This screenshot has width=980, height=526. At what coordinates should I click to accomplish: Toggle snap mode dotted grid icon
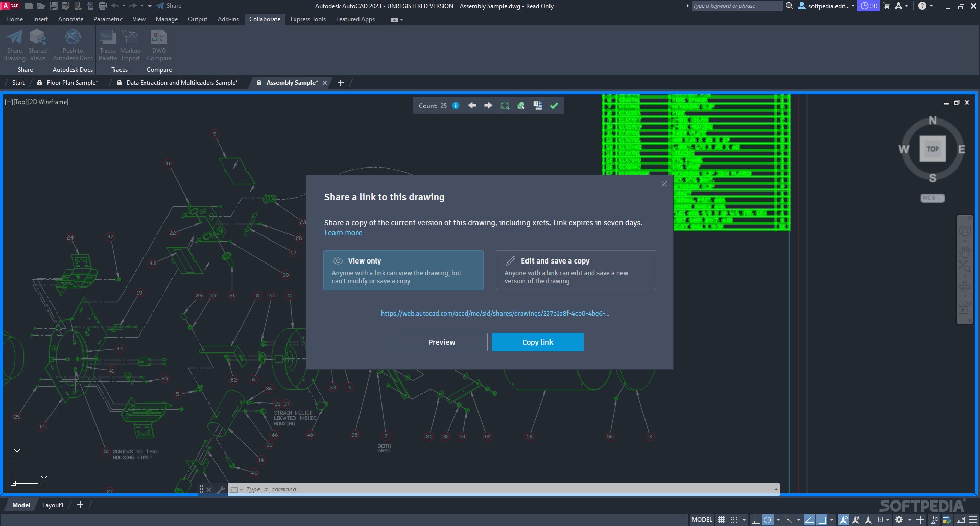coord(734,520)
